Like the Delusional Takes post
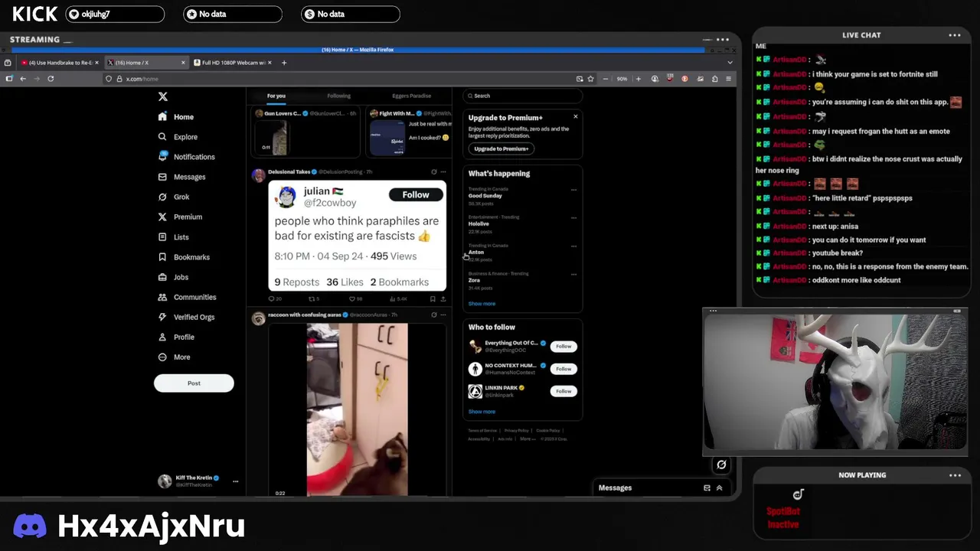 351,299
